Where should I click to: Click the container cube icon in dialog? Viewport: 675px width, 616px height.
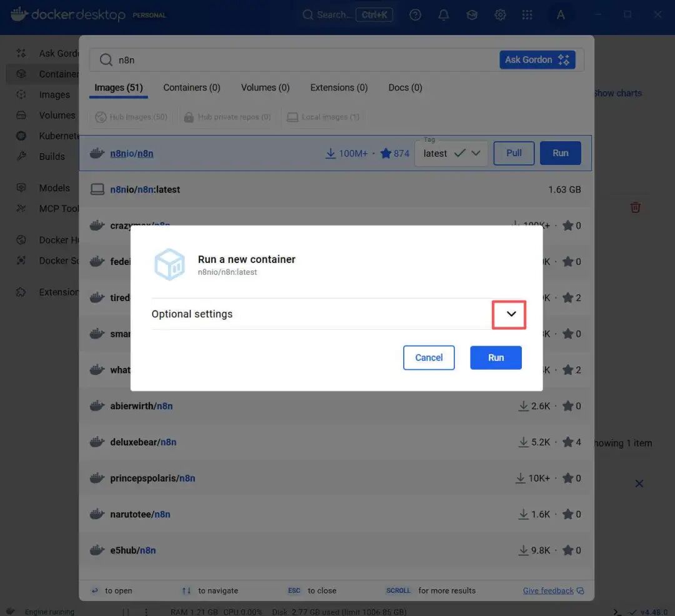(169, 264)
